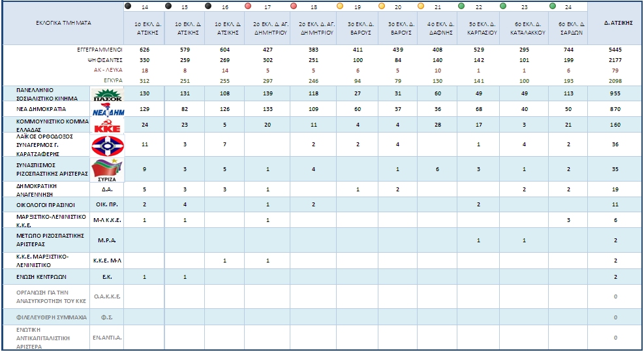Screen dimensions: 644x352
Task: Click the ΠΑΝΕΛΛΗΝΙΟ ΣΟΣΙΑΛΙΣΤΙΚΟ ΚΙΝΗΜΑ party name
Action: 46,94
